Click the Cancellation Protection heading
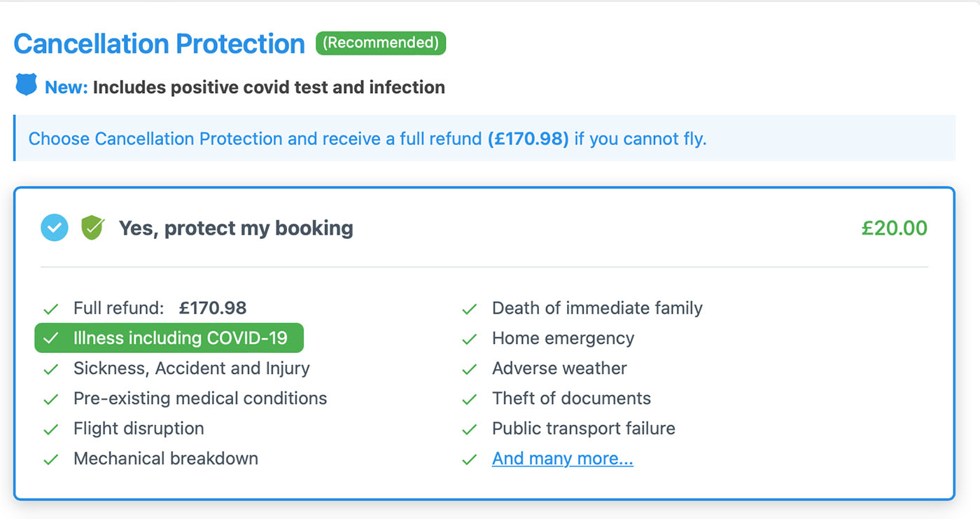 (158, 43)
